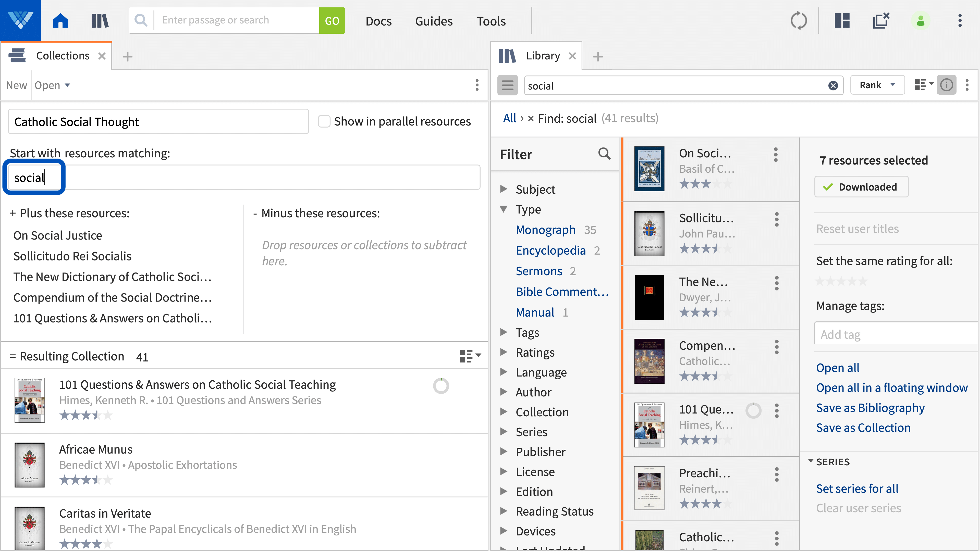Open menu for Sollicitudo resource in Library
This screenshot has height=551, width=980.
(776, 219)
